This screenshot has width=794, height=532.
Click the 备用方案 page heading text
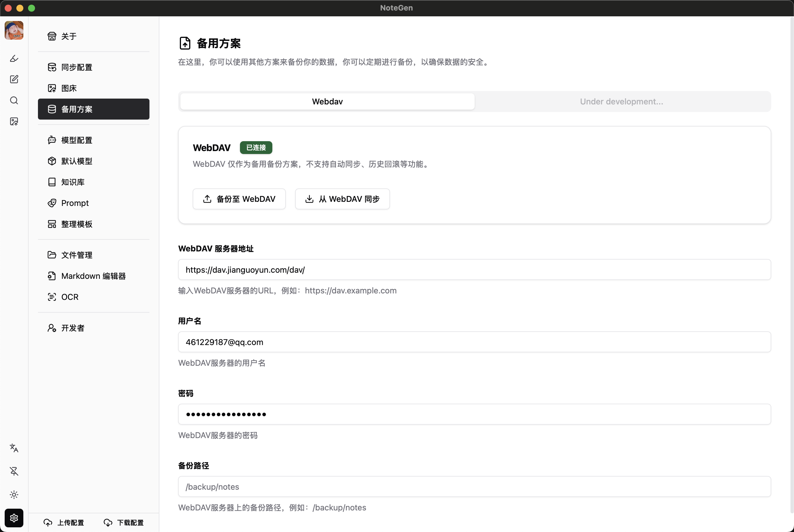(x=219, y=43)
